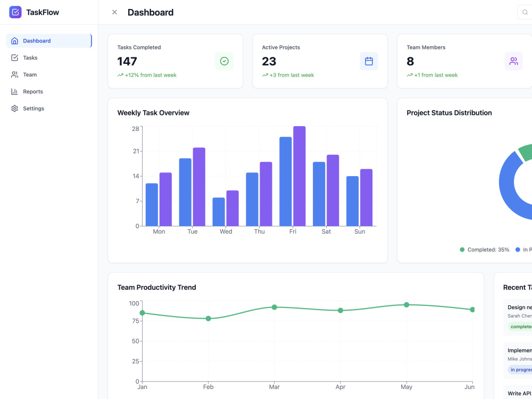Click the trend arrow beside +3 from last week
This screenshot has height=399, width=532.
click(265, 76)
